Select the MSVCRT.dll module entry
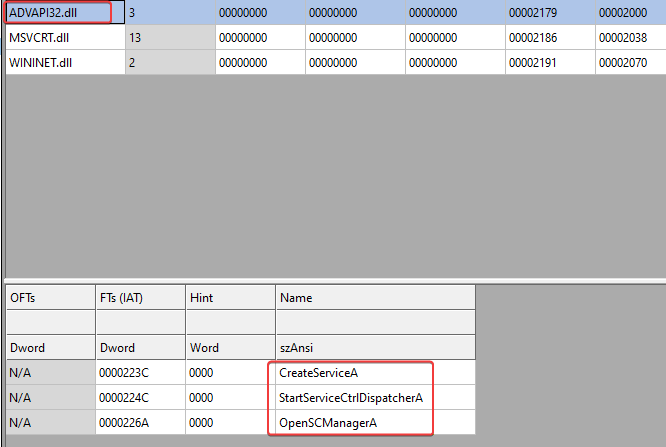The height and width of the screenshot is (447, 666). [65, 37]
